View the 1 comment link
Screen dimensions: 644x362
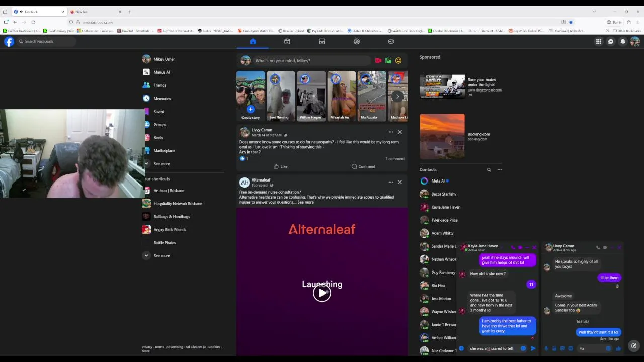tap(395, 159)
